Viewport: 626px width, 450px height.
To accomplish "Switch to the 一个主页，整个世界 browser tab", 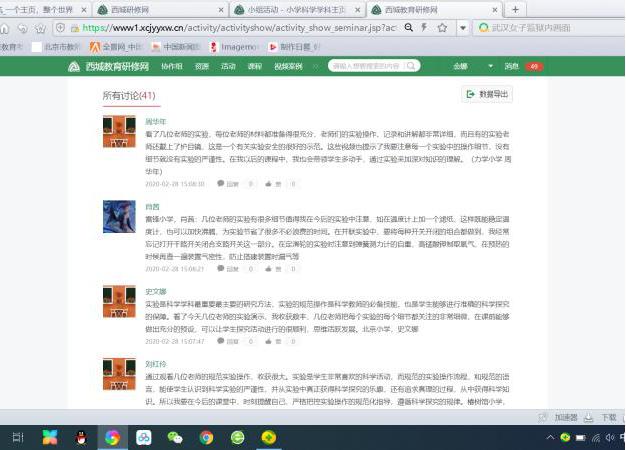I will pos(43,10).
